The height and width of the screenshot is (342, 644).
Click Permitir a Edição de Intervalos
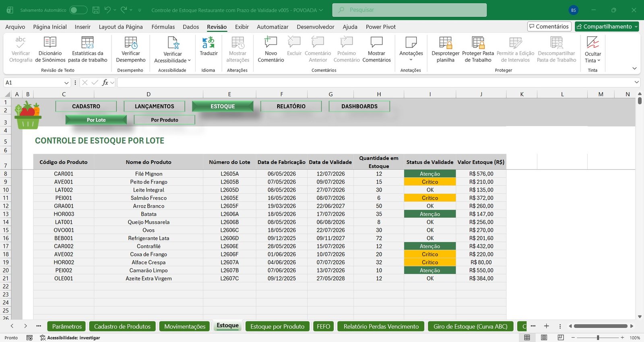coord(515,49)
